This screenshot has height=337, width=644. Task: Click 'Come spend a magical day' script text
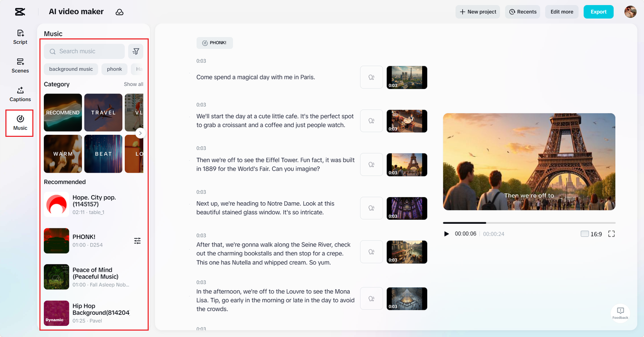coord(256,77)
